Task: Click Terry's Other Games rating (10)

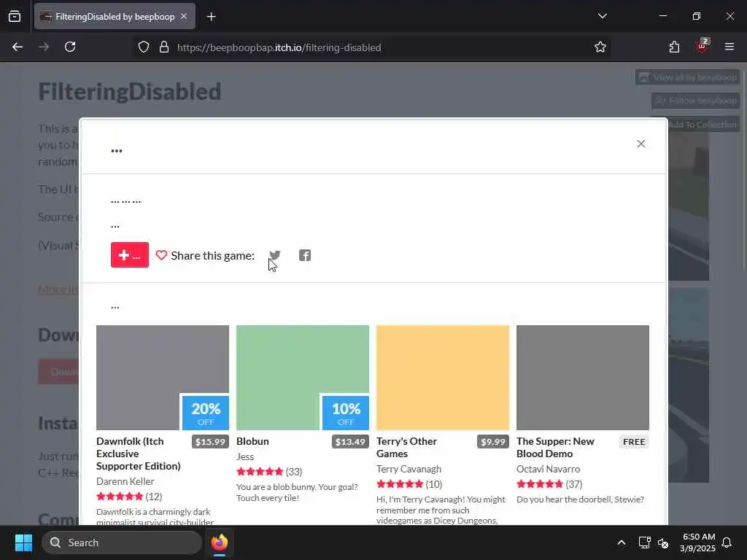Action: tap(409, 484)
